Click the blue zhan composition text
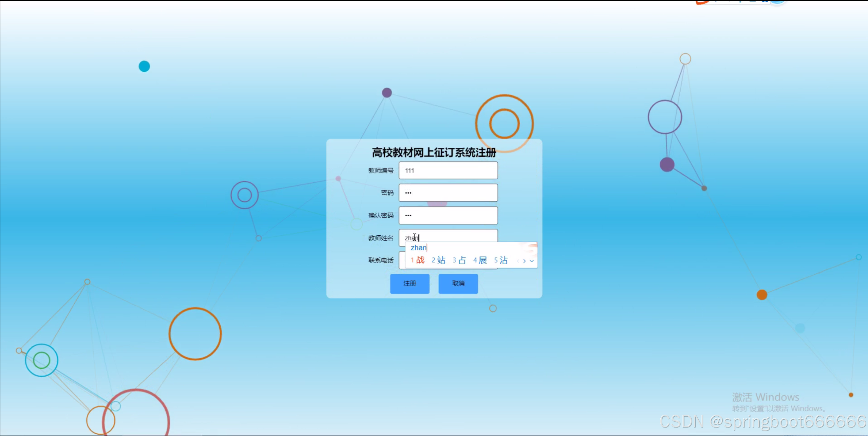Viewport: 868px width, 436px height. [x=418, y=248]
